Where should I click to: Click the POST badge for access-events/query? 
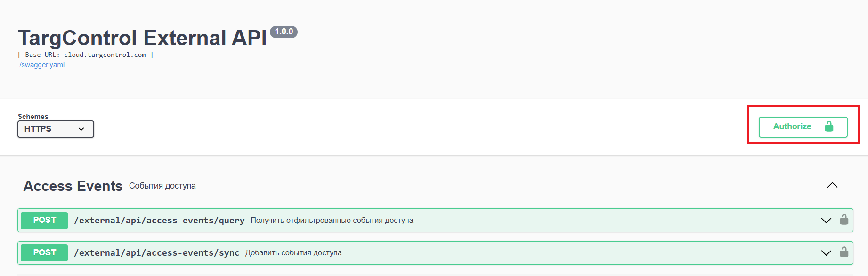tap(44, 220)
